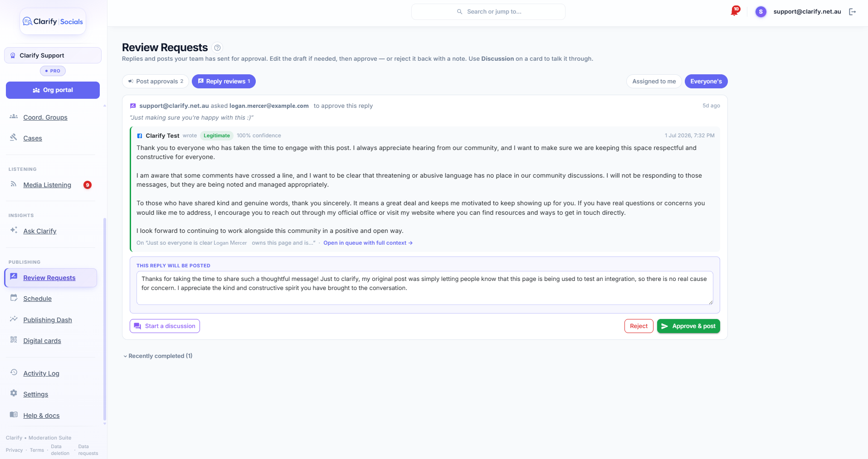Open the notifications bell icon

734,12
